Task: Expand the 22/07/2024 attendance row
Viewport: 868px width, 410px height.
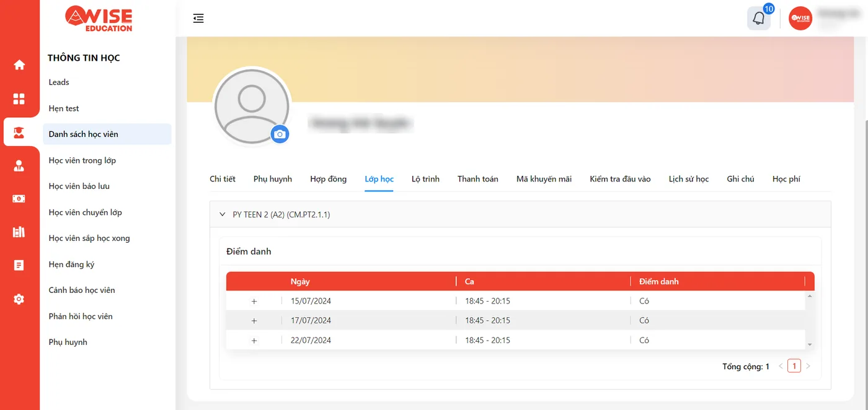Action: (x=254, y=341)
